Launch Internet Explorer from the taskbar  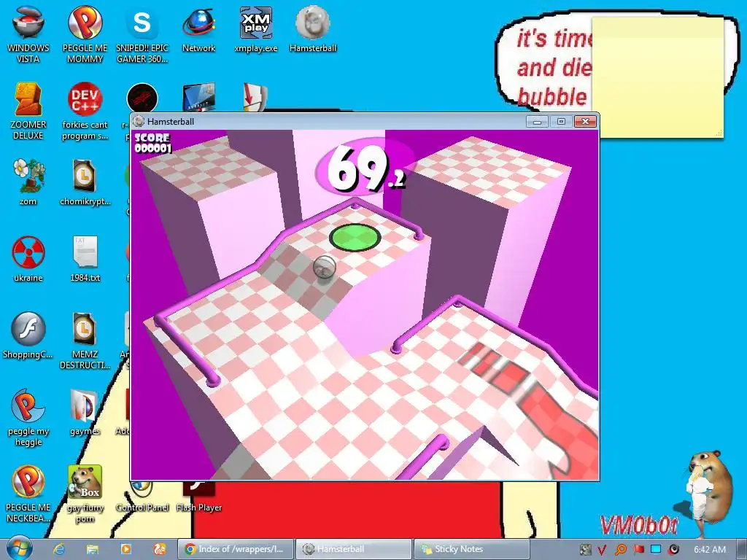coord(58,549)
